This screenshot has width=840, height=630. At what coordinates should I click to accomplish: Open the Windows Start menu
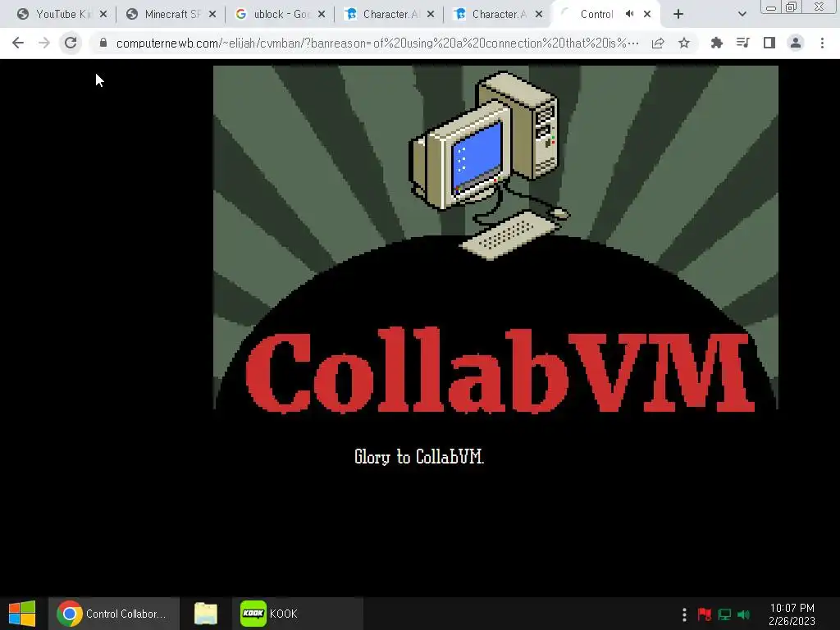[x=22, y=614]
